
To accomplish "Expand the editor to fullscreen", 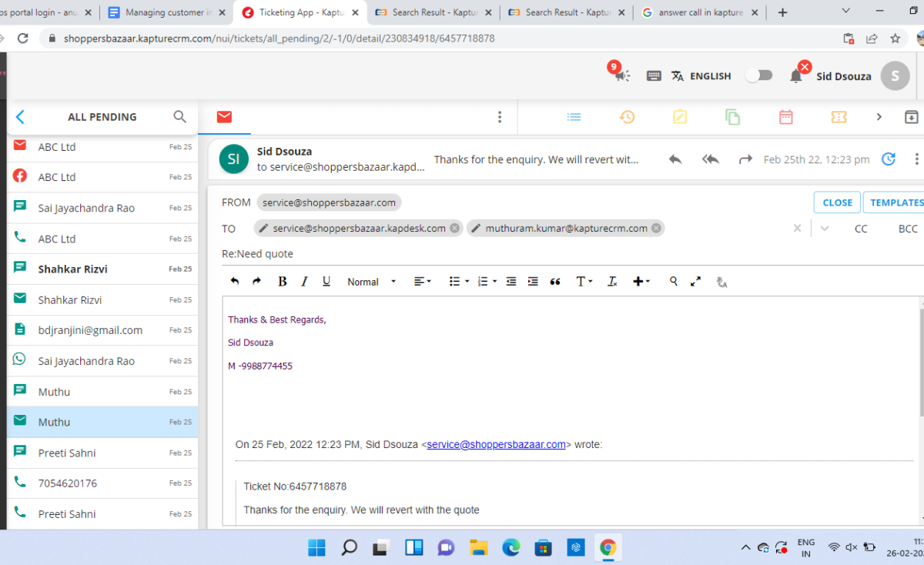I will tap(695, 282).
